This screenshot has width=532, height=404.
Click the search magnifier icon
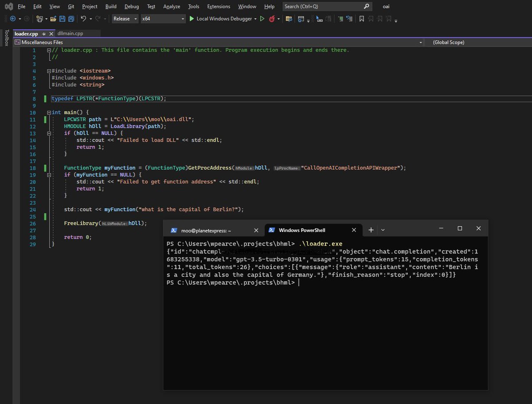366,6
